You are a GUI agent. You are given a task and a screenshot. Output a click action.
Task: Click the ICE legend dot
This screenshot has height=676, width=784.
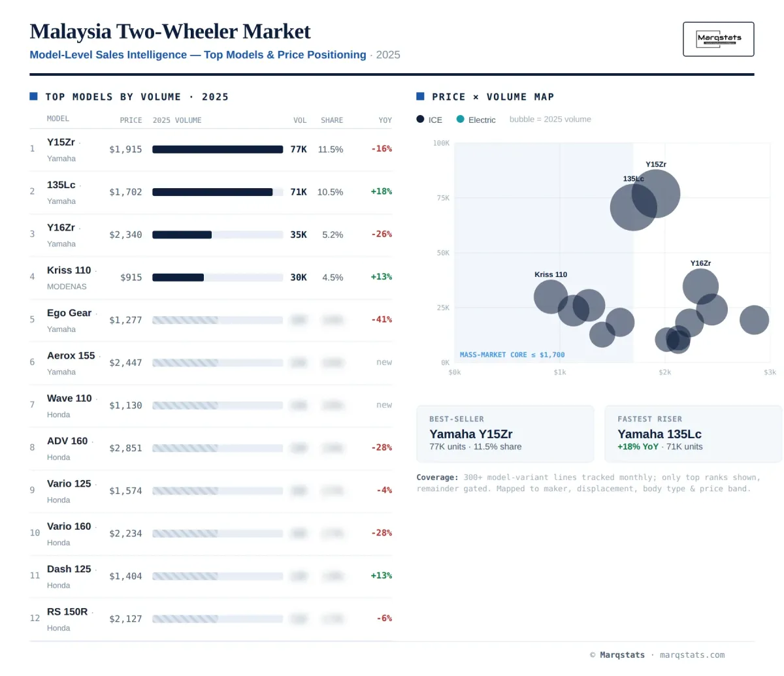click(420, 120)
